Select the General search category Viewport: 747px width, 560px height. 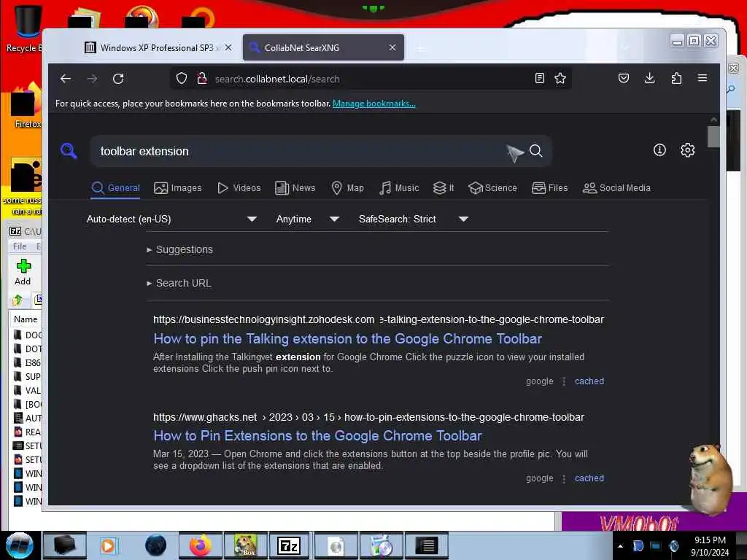click(x=116, y=188)
